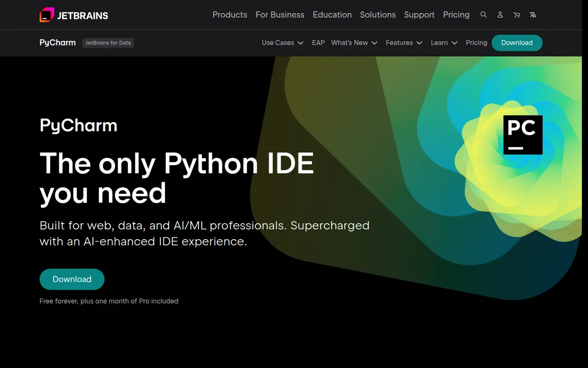Expand the Features dropdown
The width and height of the screenshot is (588, 368).
coord(404,43)
